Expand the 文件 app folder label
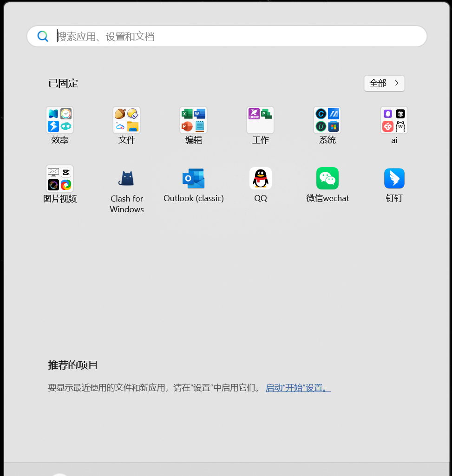The image size is (452, 476). (126, 140)
